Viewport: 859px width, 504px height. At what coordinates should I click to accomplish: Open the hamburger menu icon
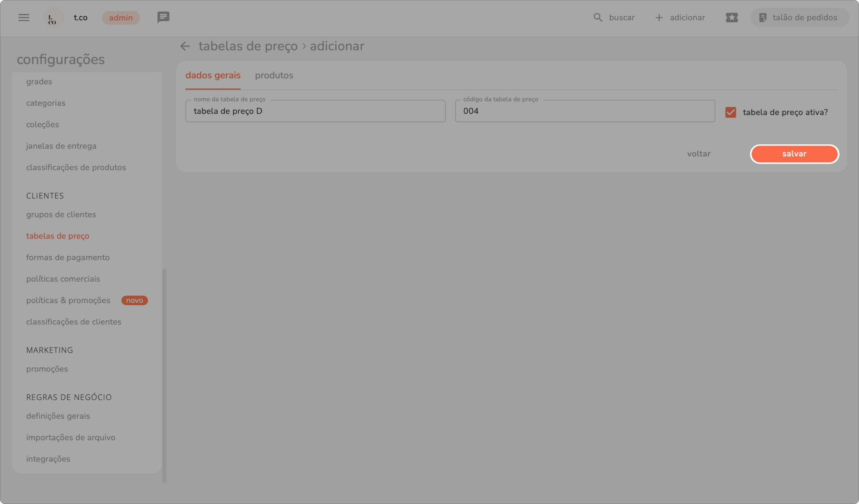[x=24, y=17]
